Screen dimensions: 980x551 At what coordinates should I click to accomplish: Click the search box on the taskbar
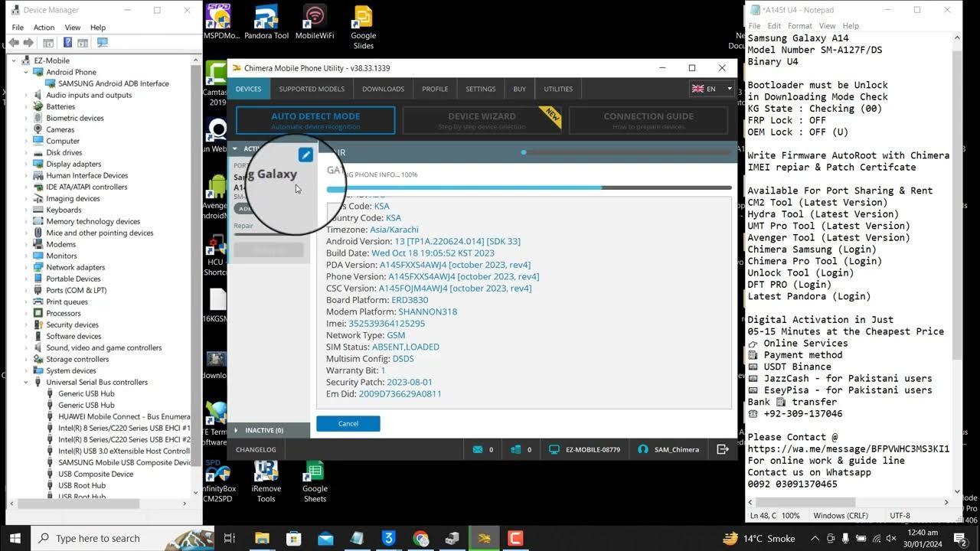click(122, 538)
